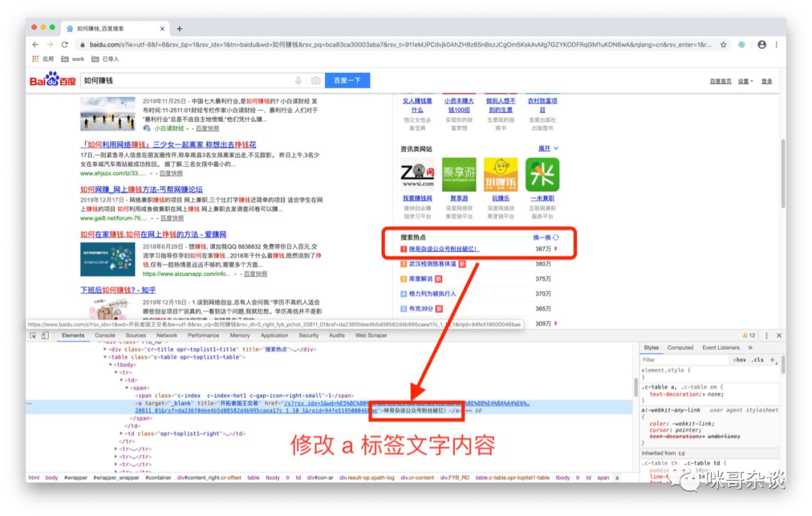The height and width of the screenshot is (516, 812).
Task: Select div.cr-content in the DOM breadcrumb
Action: (417, 478)
